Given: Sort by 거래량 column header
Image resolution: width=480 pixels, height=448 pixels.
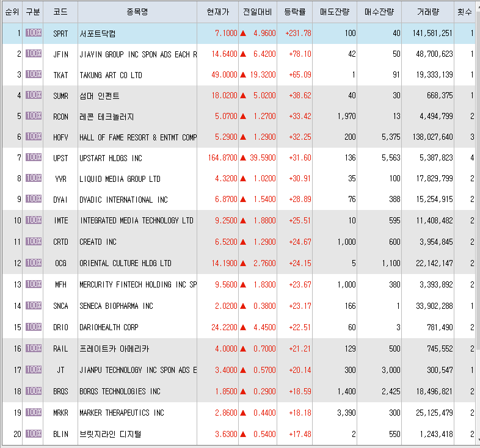Looking at the screenshot, I should tap(427, 12).
